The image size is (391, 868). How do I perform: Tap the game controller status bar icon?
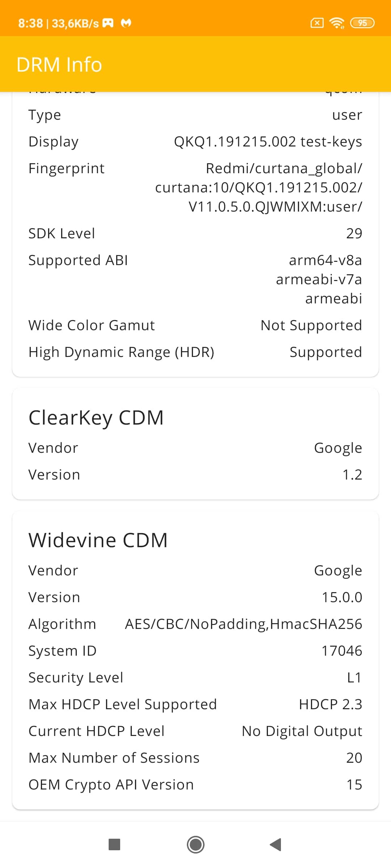coord(108,23)
